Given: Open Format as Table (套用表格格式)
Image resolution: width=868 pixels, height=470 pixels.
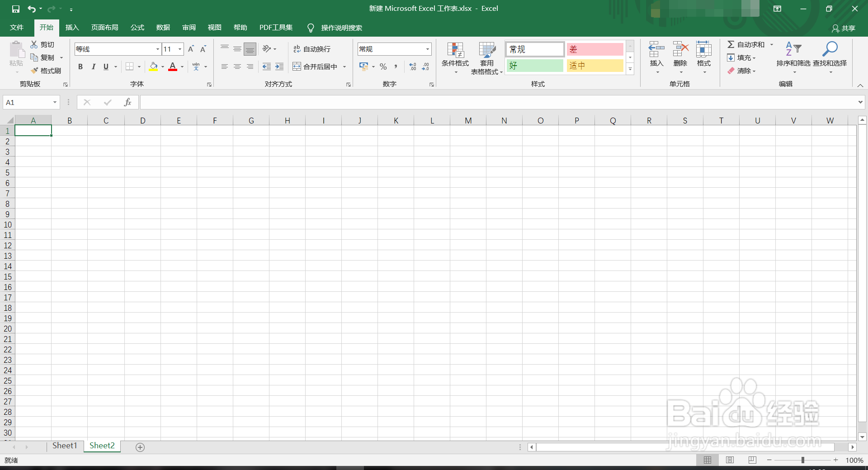Looking at the screenshot, I should 487,58.
